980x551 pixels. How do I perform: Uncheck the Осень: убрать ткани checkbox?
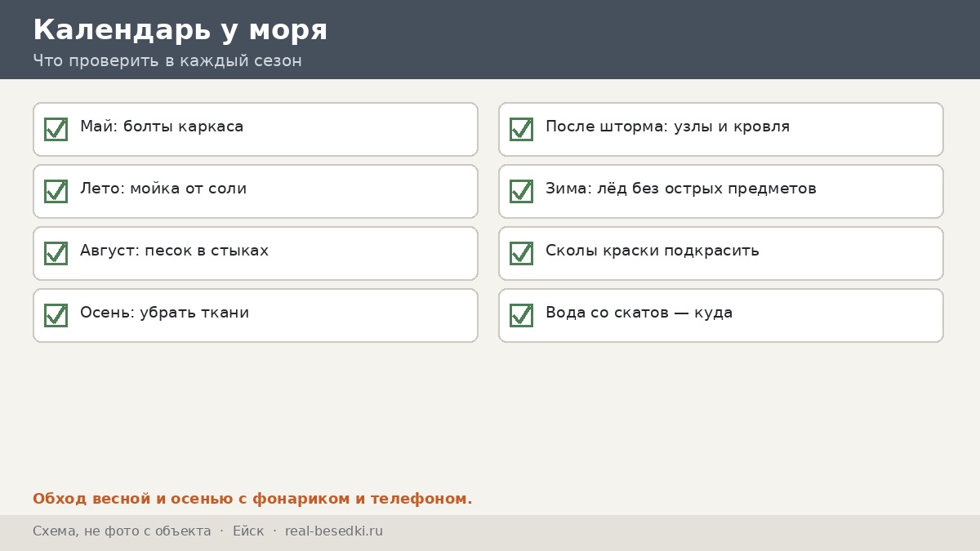56,315
